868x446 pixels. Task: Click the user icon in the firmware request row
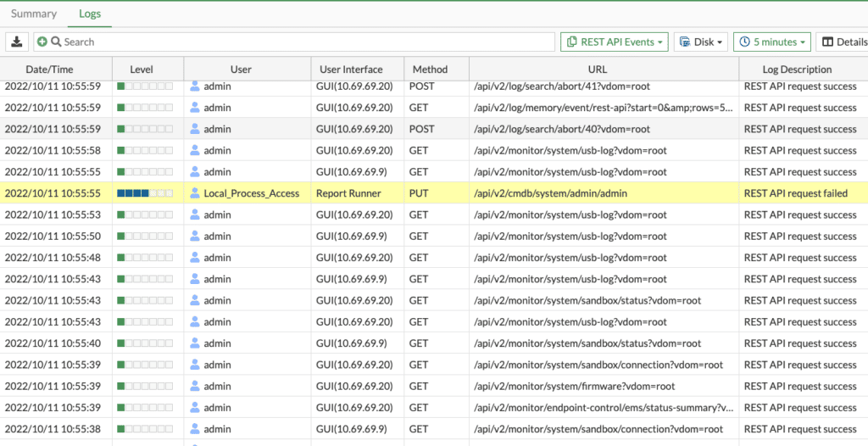tap(195, 386)
